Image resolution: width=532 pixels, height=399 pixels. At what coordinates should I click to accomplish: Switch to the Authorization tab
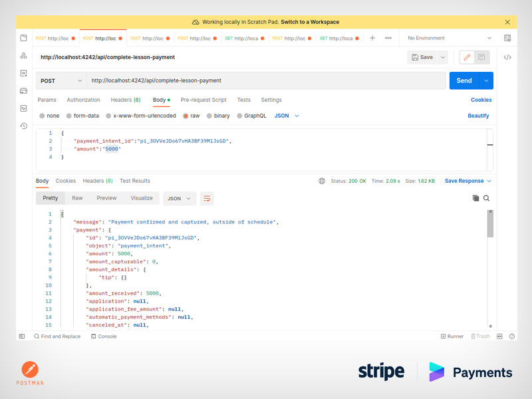(83, 100)
